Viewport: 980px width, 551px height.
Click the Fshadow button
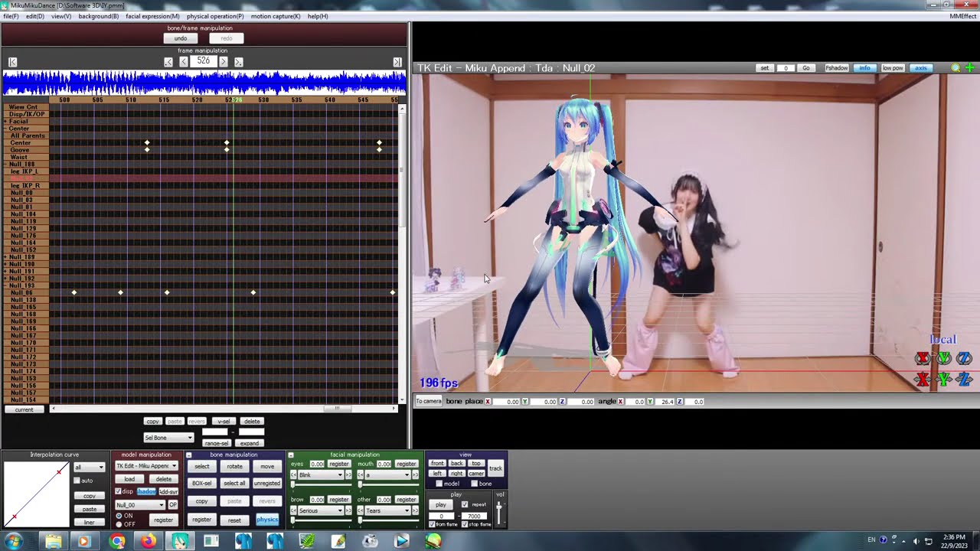click(836, 68)
